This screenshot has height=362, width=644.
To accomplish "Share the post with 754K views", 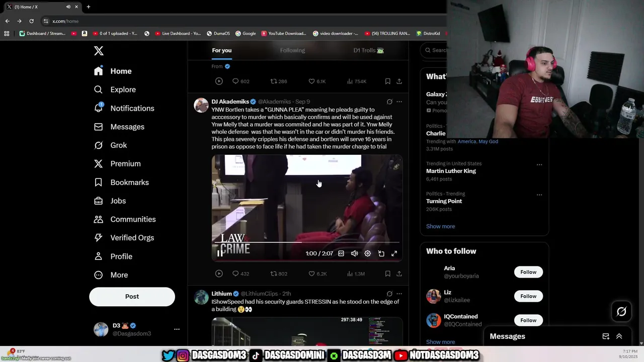I will (399, 81).
